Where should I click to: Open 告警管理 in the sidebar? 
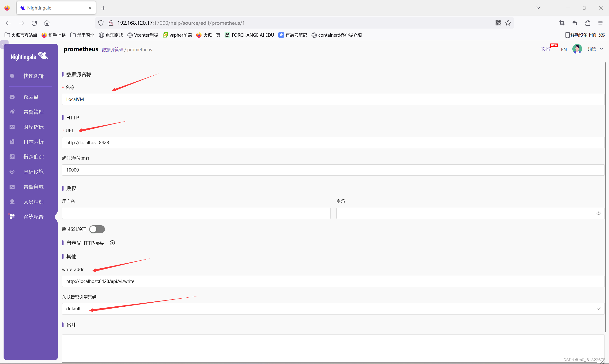(x=33, y=112)
